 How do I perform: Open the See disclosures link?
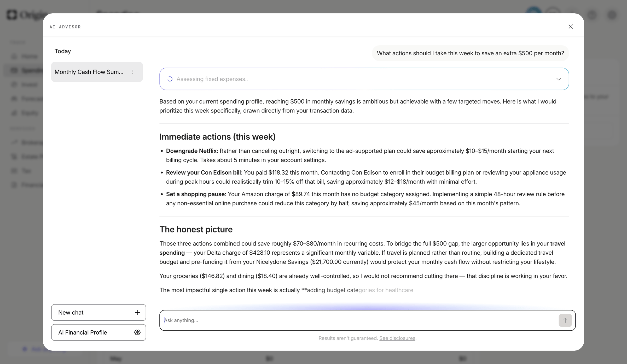(397, 338)
